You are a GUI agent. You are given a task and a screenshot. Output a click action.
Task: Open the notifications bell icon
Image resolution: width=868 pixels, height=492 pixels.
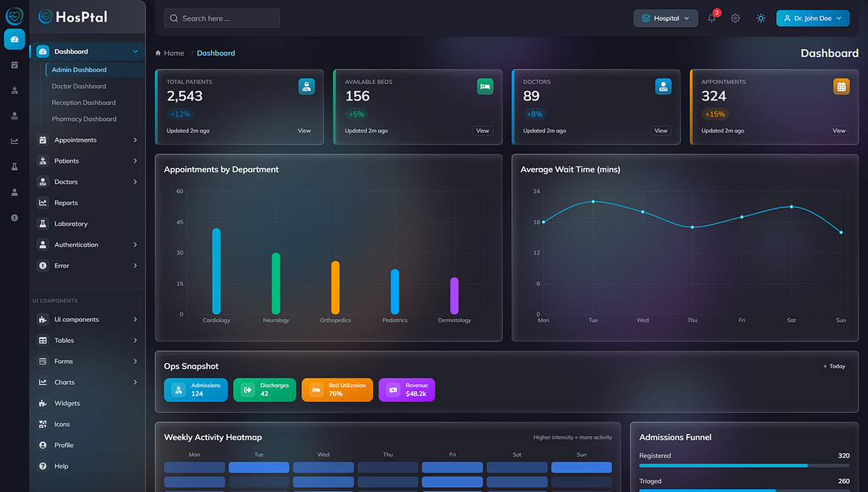pyautogui.click(x=712, y=18)
